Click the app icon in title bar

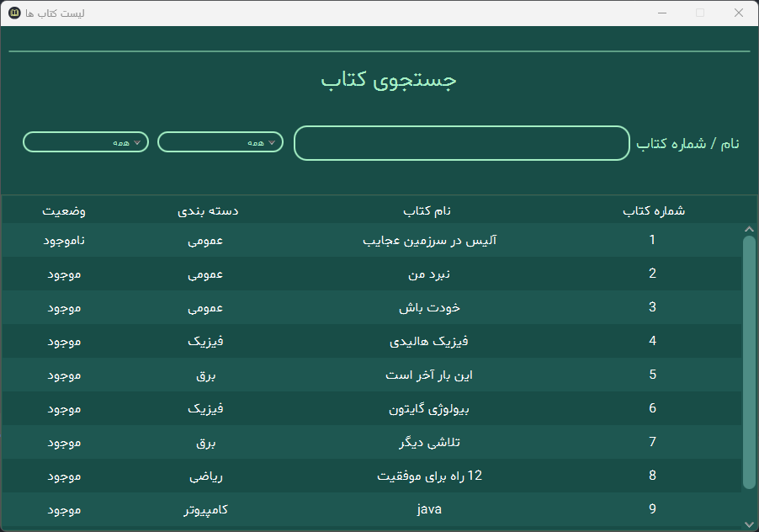[x=14, y=13]
